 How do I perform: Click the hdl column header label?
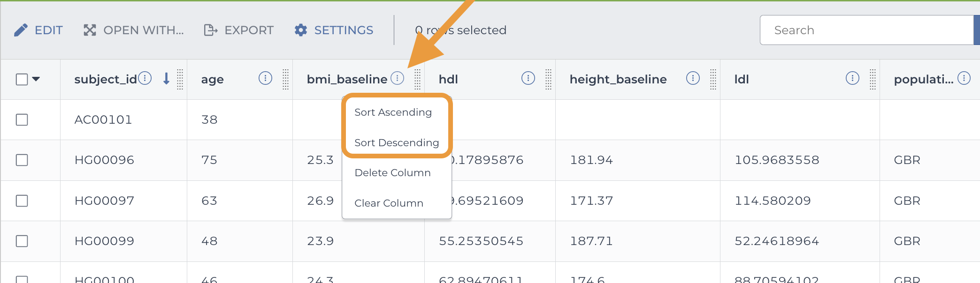click(448, 79)
